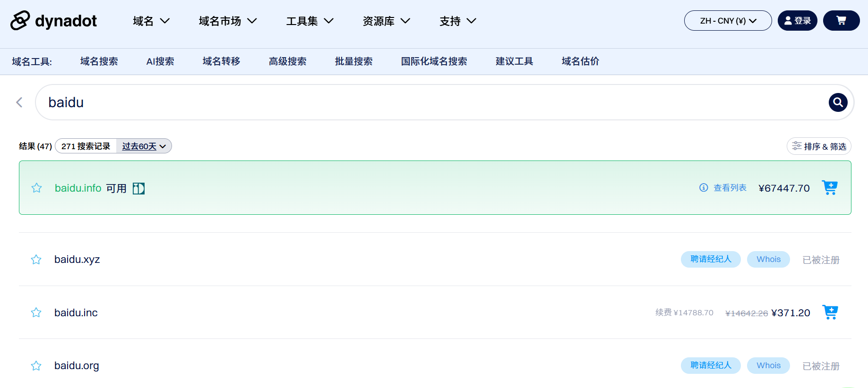Favorite baidu.xyz with star icon
868x388 pixels.
click(x=36, y=260)
